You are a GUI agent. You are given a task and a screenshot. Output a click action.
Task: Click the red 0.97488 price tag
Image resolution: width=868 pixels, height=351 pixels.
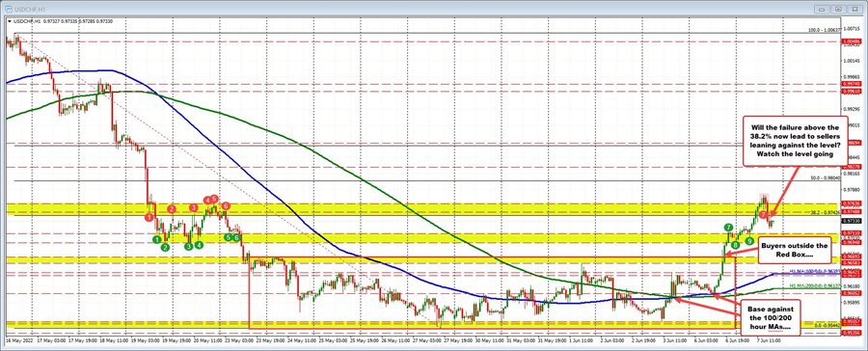pos(852,211)
